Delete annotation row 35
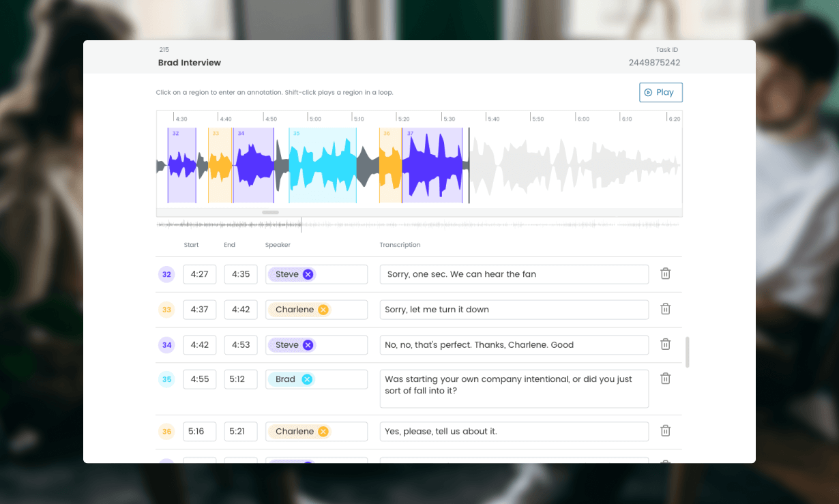The image size is (839, 504). (666, 379)
